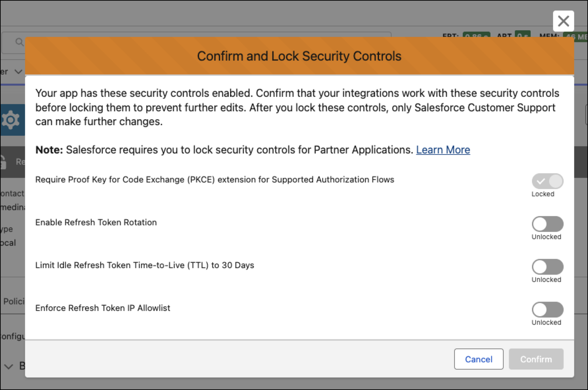The height and width of the screenshot is (390, 588).
Task: Click the green APT timing badge
Action: point(522,34)
